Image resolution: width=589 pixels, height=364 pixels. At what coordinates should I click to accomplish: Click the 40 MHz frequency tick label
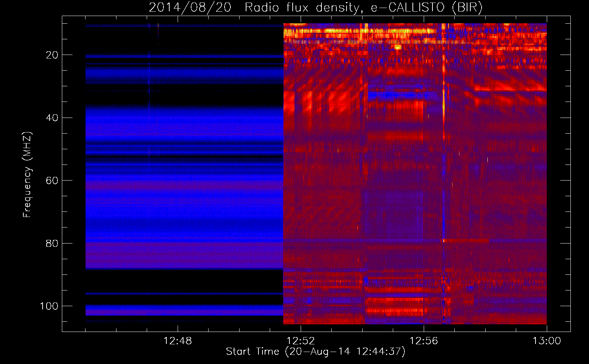[52, 118]
